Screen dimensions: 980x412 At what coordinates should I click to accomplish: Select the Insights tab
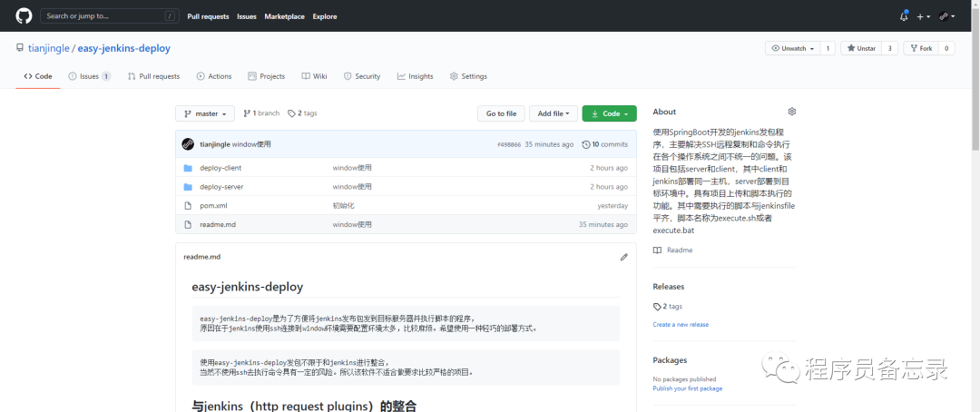[x=415, y=76]
